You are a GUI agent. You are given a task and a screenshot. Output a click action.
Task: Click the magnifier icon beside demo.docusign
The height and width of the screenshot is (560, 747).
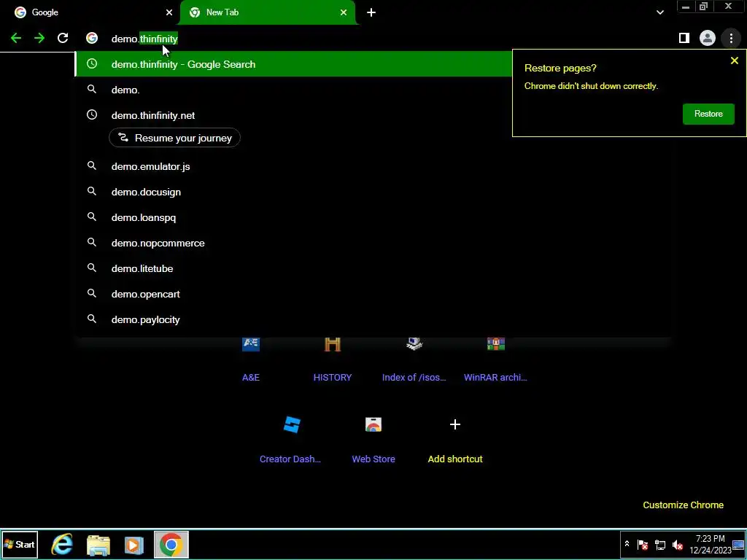91,192
